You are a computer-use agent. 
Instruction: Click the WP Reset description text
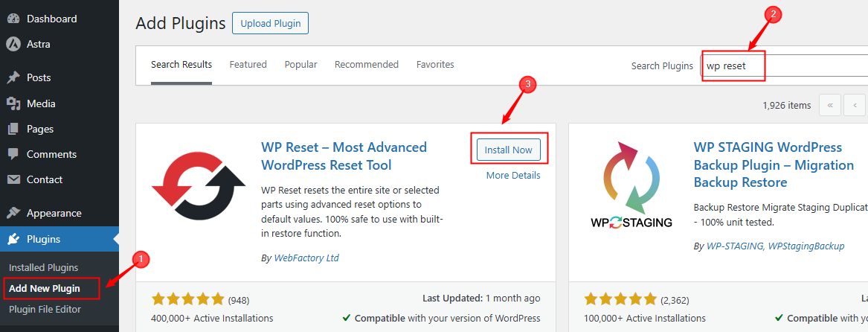coord(352,211)
